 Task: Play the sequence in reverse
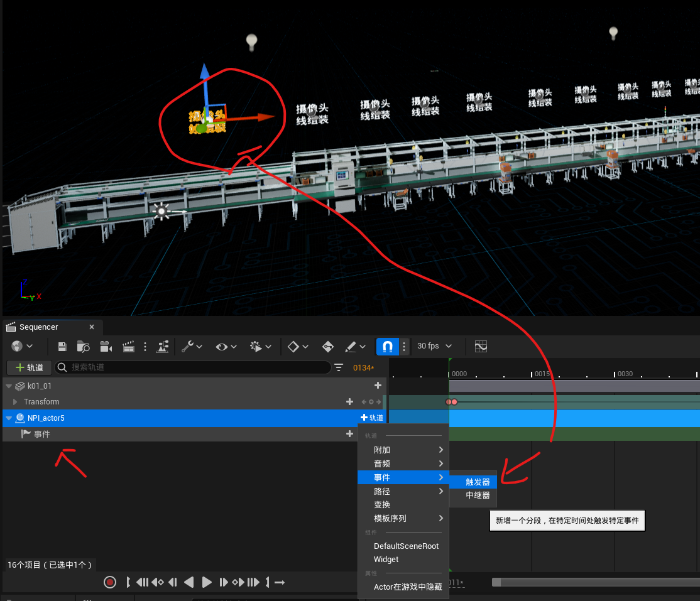(x=189, y=582)
